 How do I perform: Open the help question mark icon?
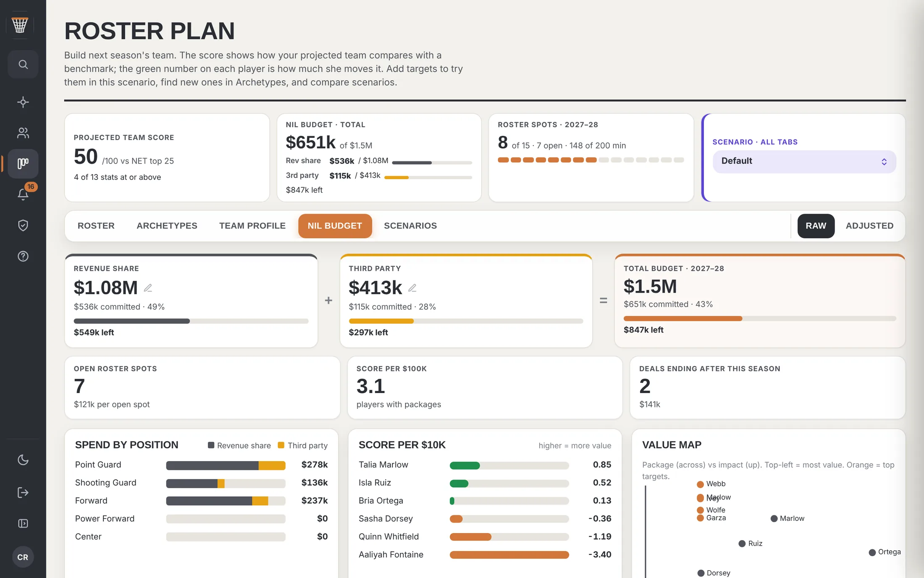point(23,256)
